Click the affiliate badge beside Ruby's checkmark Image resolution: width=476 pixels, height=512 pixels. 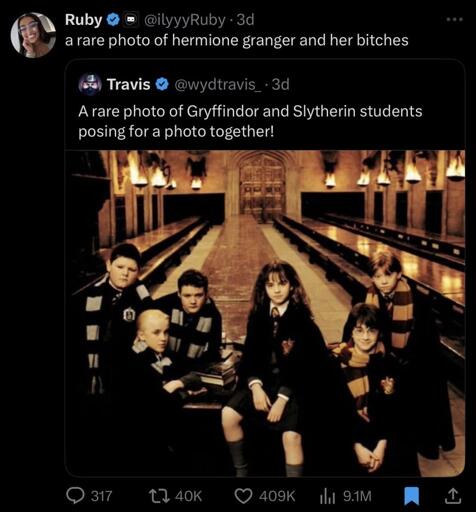point(131,20)
